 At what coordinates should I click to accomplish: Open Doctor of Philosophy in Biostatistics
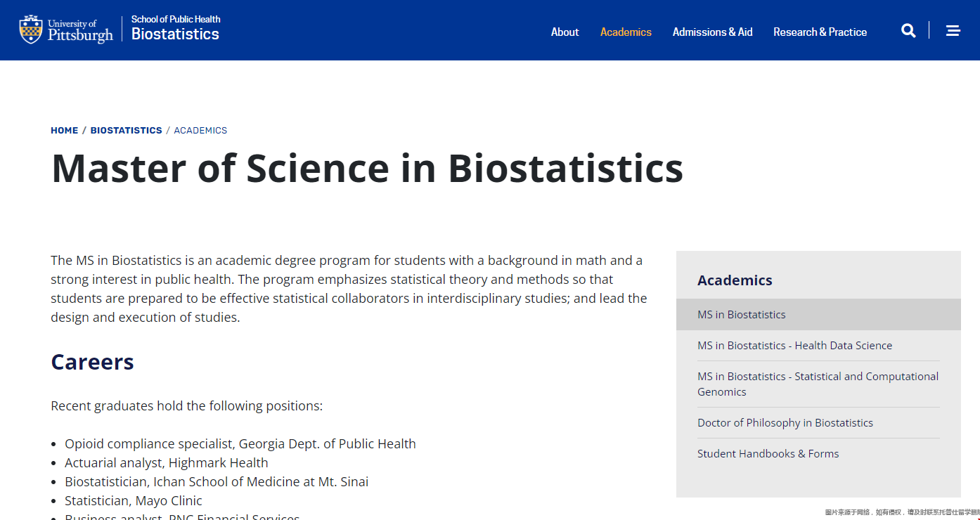[785, 423]
